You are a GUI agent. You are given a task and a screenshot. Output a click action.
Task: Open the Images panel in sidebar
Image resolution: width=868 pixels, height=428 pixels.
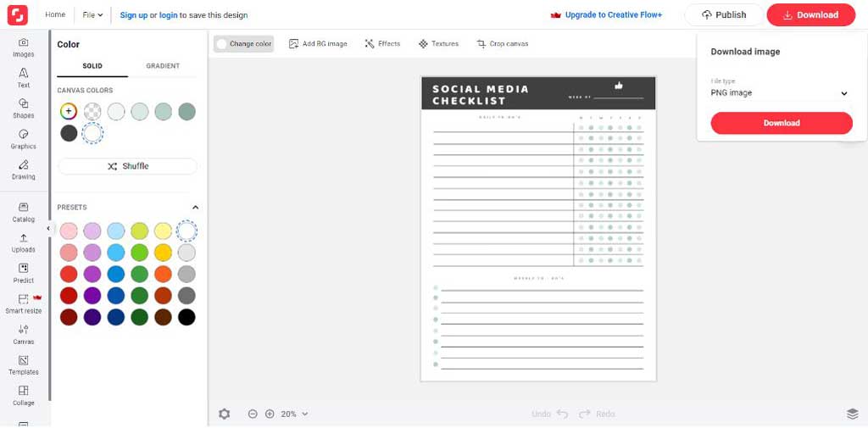coord(24,47)
